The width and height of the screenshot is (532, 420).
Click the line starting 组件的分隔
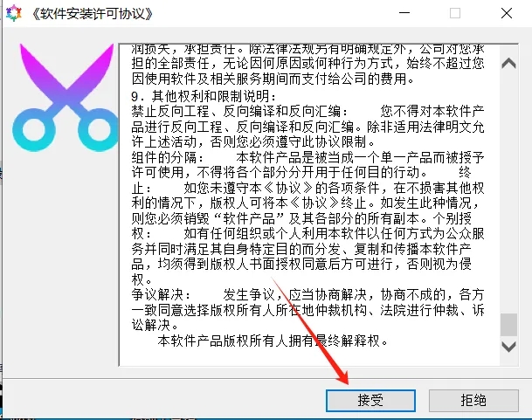point(307,158)
